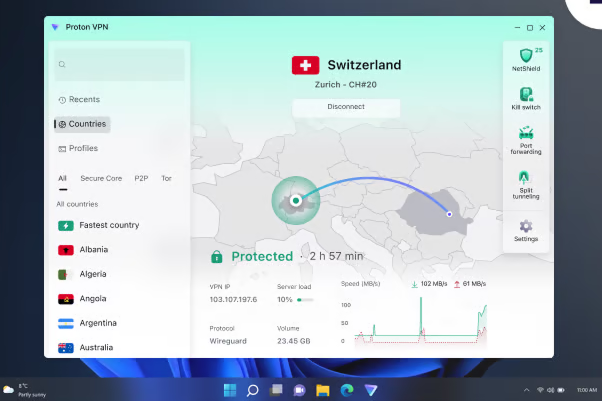Open taskbar Search icon
The image size is (602, 401).
pos(253,390)
